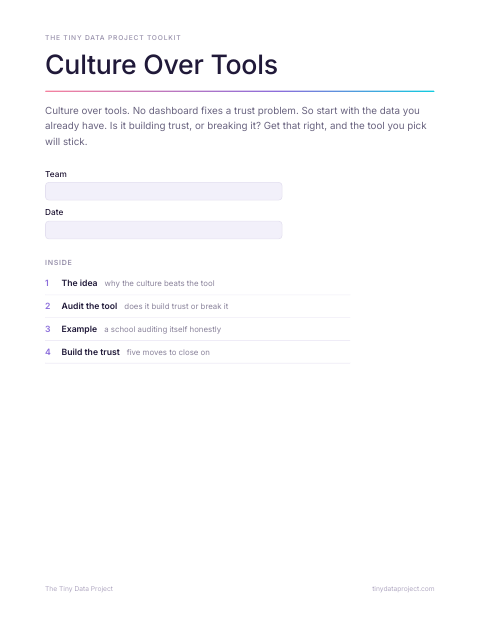480x622 pixels.
Task: Click the number 1 in the contents list
Action: [47, 283]
